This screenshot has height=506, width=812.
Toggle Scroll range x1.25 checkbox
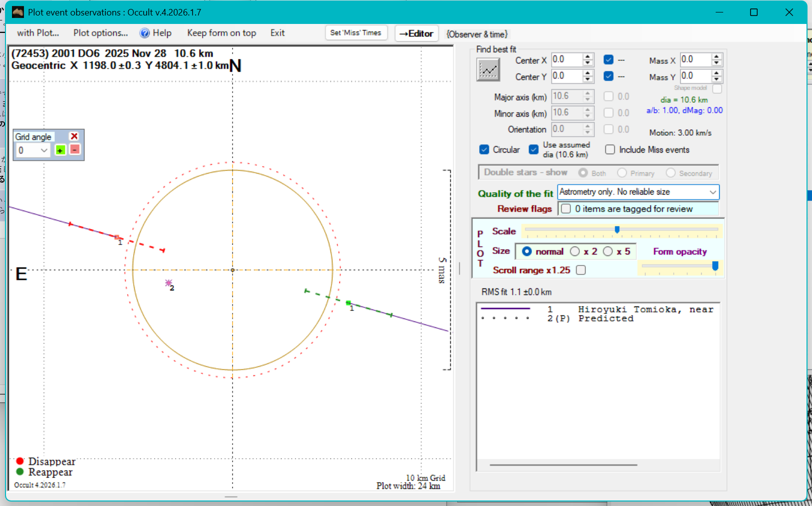(581, 270)
